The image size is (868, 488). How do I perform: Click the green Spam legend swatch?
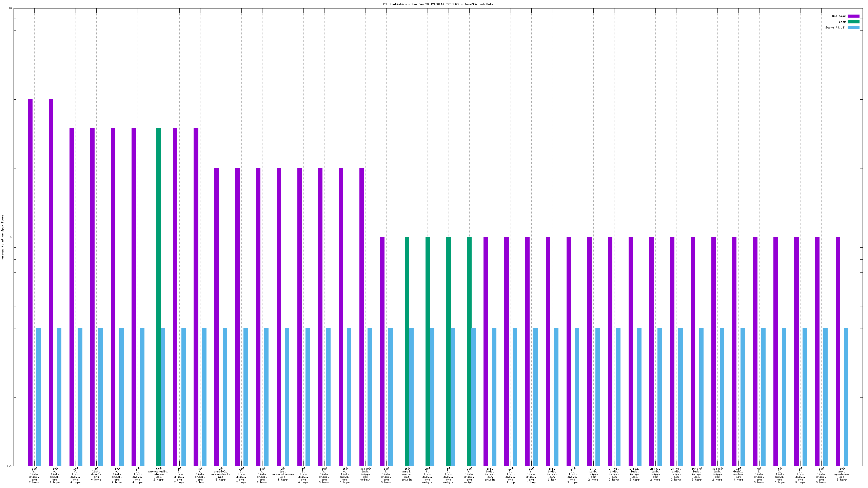853,22
